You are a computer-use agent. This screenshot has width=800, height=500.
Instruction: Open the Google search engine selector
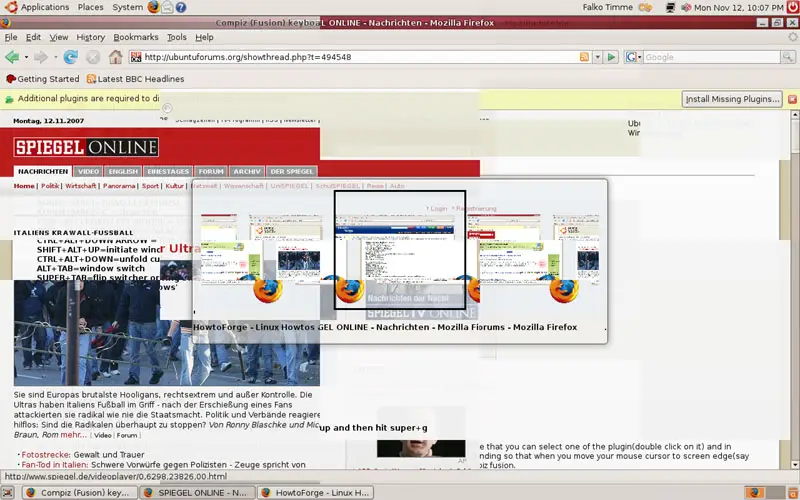pyautogui.click(x=633, y=57)
